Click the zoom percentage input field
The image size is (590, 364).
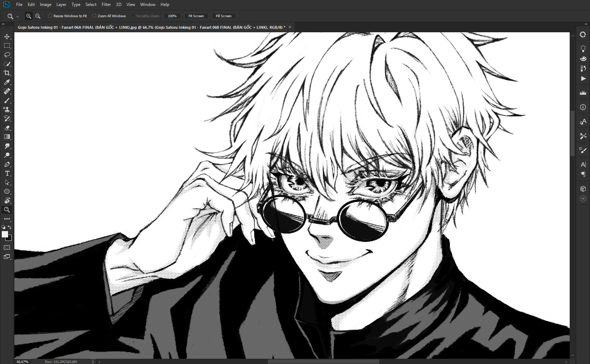pos(172,16)
